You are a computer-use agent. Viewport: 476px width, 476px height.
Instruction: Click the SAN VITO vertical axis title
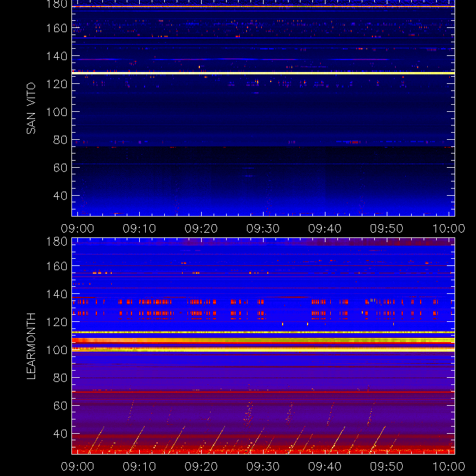click(x=31, y=108)
